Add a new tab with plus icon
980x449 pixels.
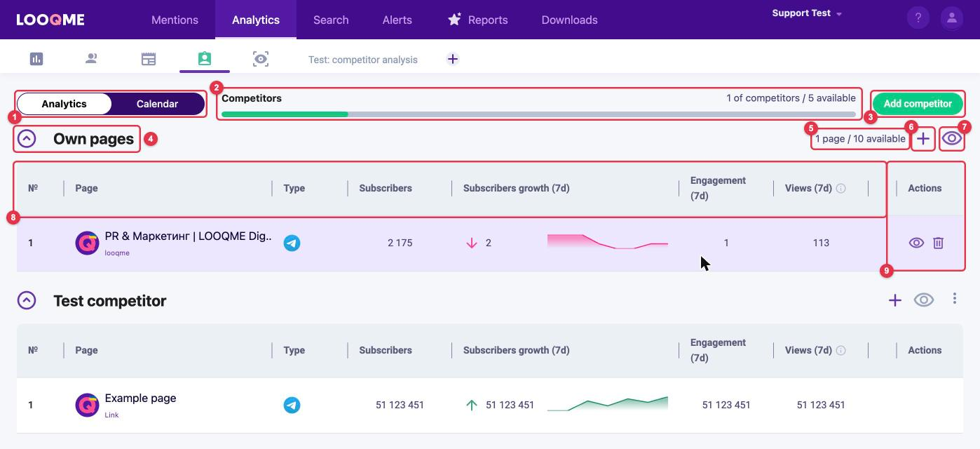(x=453, y=59)
